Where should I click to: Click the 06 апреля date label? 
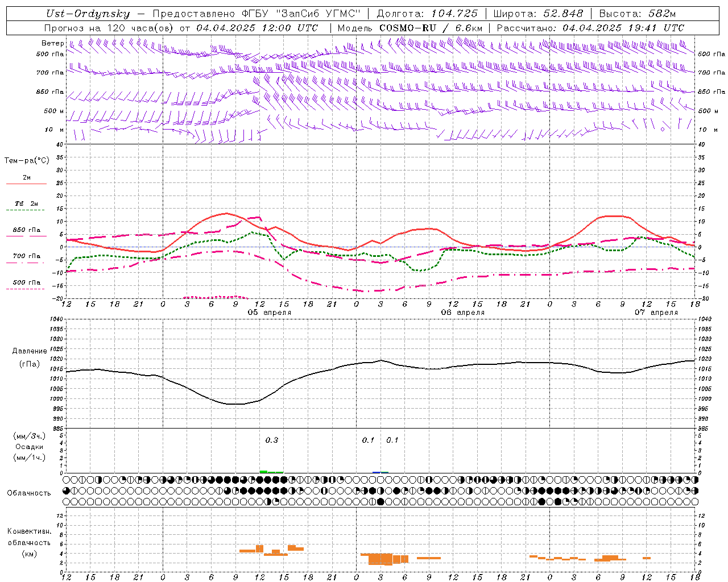pos(462,313)
